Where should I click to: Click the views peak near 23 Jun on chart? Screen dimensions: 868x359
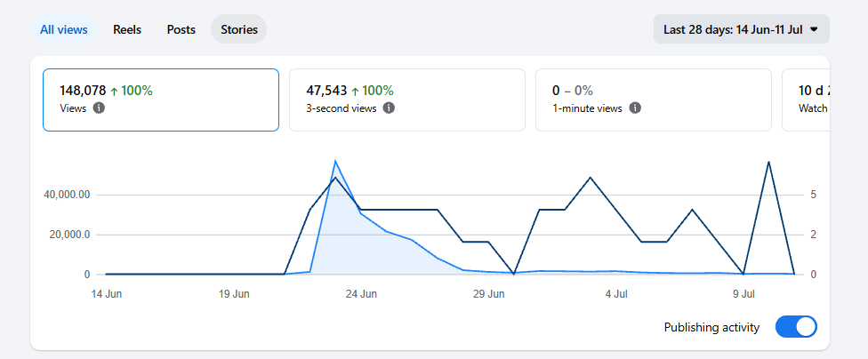[x=335, y=161]
